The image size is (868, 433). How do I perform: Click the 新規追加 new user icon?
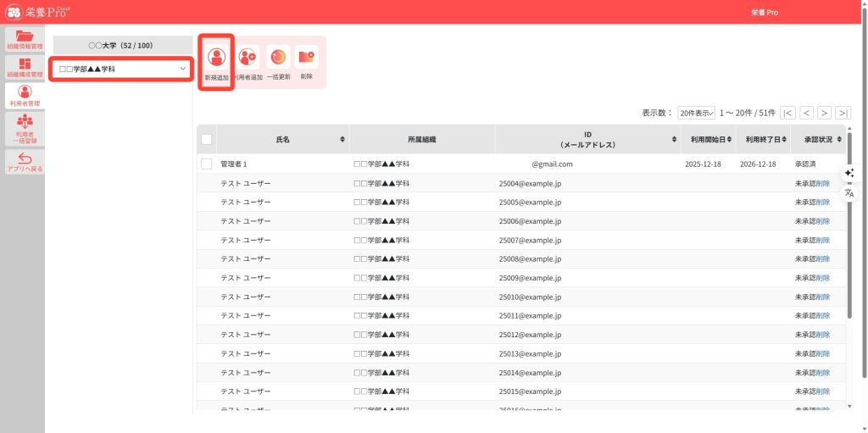[216, 58]
